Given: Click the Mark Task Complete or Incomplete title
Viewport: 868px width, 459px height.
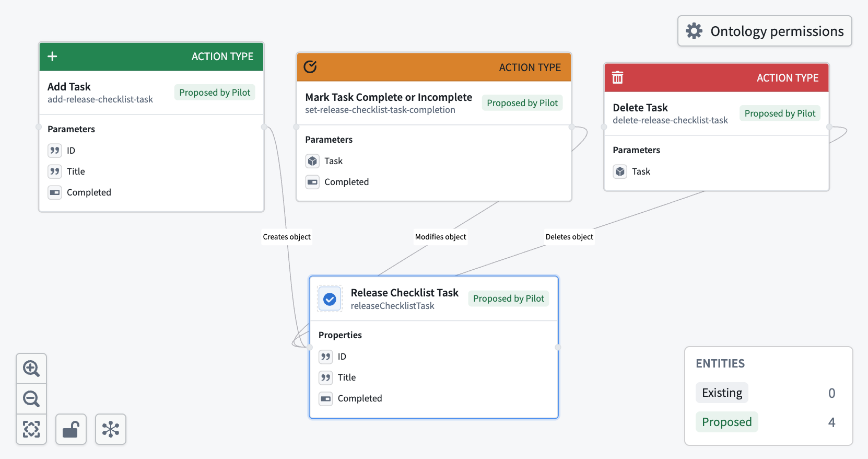Looking at the screenshot, I should click(389, 97).
